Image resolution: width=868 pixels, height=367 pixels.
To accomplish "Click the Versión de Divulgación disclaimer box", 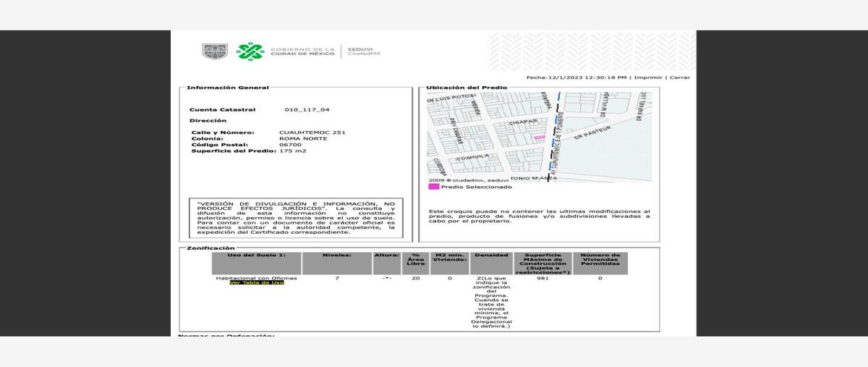I will (296, 218).
